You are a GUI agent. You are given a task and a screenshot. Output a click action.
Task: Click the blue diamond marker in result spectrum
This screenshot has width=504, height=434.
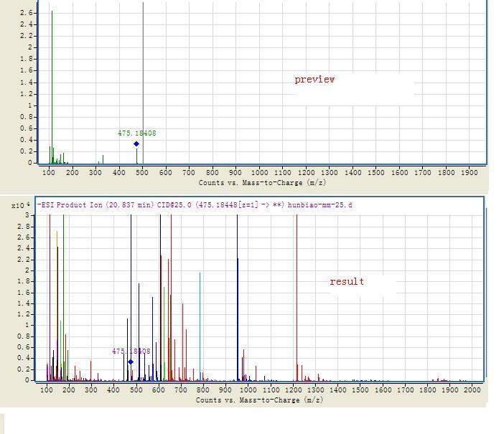point(131,362)
